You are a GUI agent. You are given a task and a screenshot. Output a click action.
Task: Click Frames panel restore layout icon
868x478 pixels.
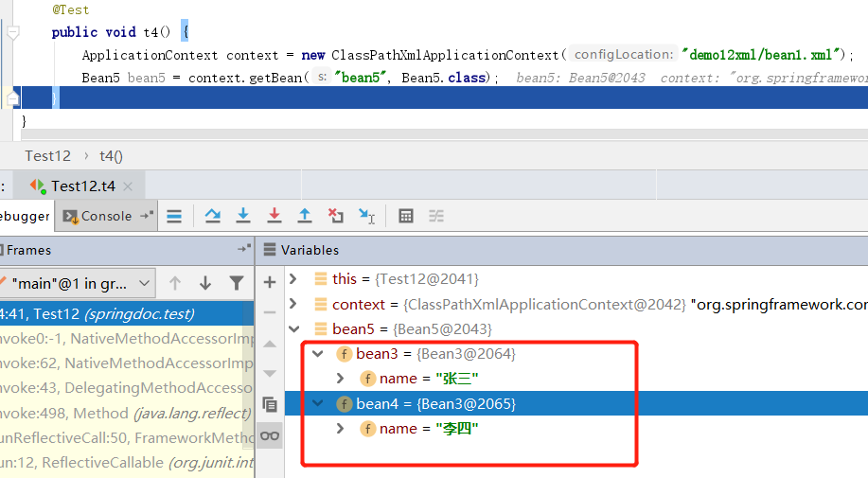click(x=244, y=249)
